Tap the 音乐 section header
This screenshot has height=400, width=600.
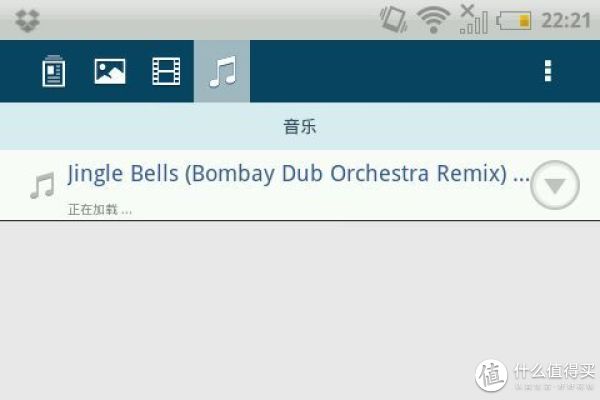pyautogui.click(x=300, y=126)
